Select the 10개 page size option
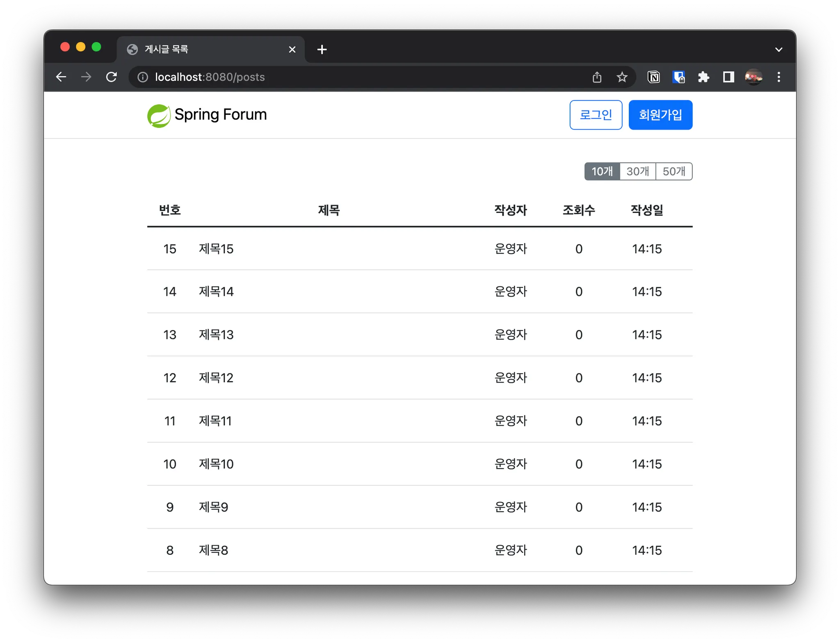 (602, 172)
